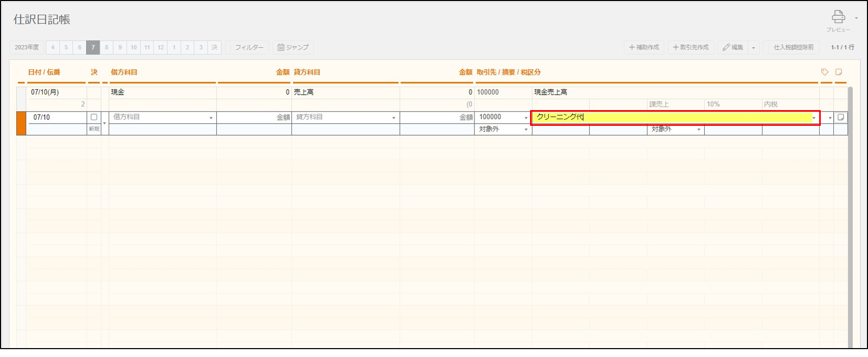Click the printer preview icon

[x=838, y=17]
